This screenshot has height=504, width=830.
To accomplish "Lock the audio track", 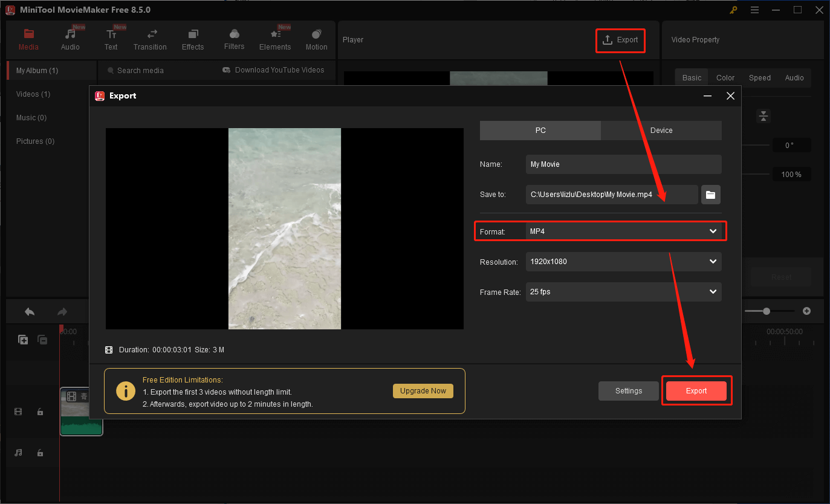I will tap(40, 453).
